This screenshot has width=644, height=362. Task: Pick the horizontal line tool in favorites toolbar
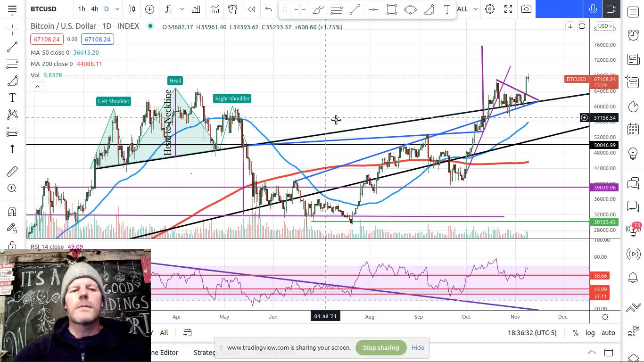click(373, 9)
